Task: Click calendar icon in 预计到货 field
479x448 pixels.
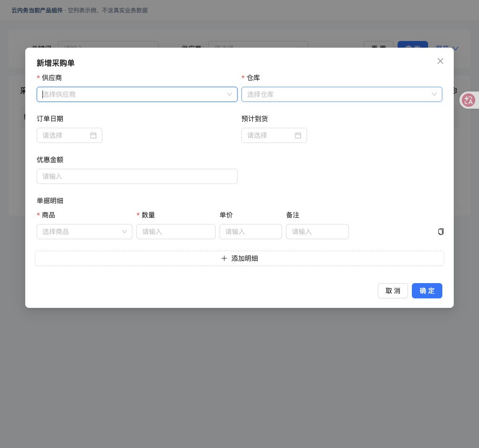Action: (298, 135)
